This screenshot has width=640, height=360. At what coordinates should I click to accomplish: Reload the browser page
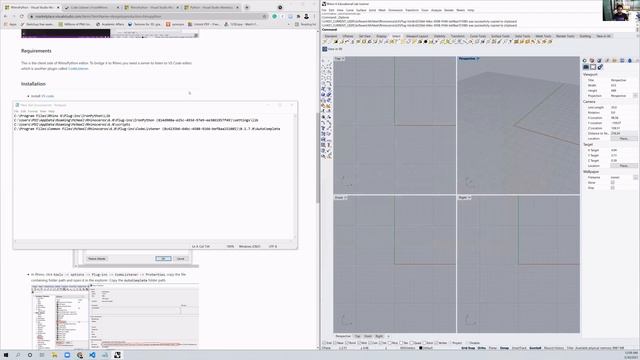[x=22, y=16]
